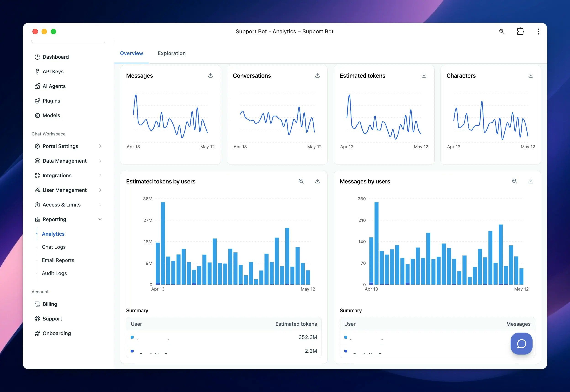Click the Portal Settings gear icon
This screenshot has width=570, height=392.
[37, 146]
